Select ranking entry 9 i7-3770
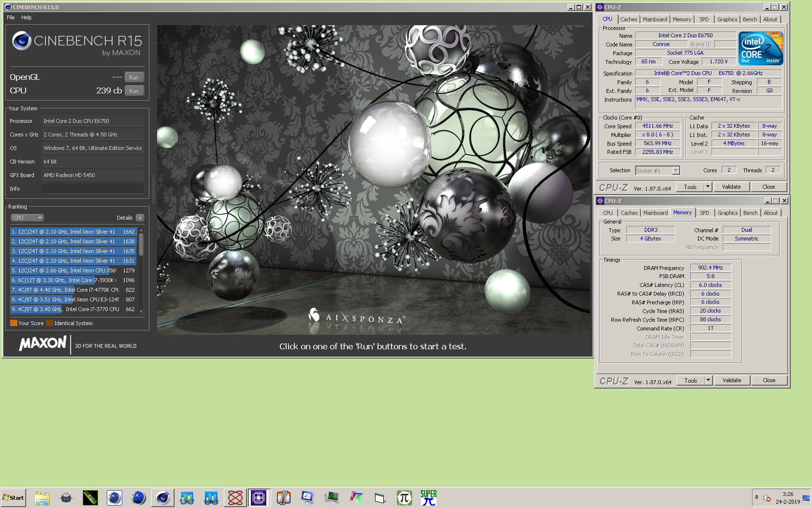812x508 pixels. point(73,309)
